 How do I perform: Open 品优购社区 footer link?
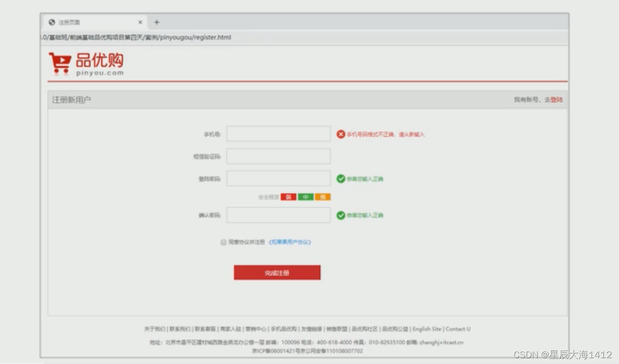[364, 329]
